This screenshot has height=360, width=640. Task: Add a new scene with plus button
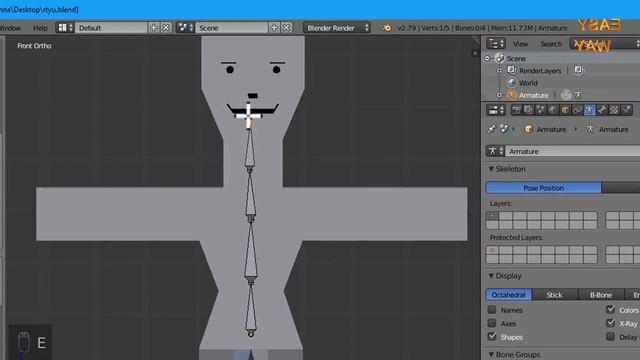(274, 28)
